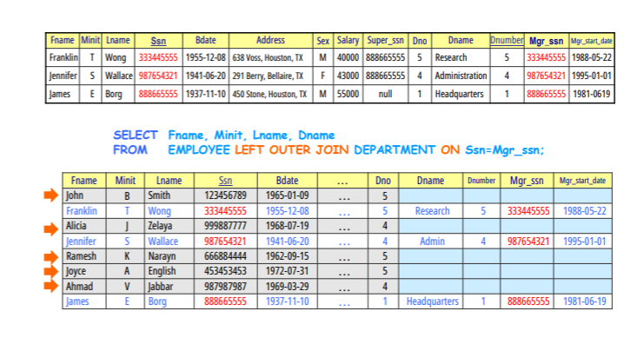Click Ssn value 999887777
The height and width of the screenshot is (351, 644).
(x=225, y=226)
